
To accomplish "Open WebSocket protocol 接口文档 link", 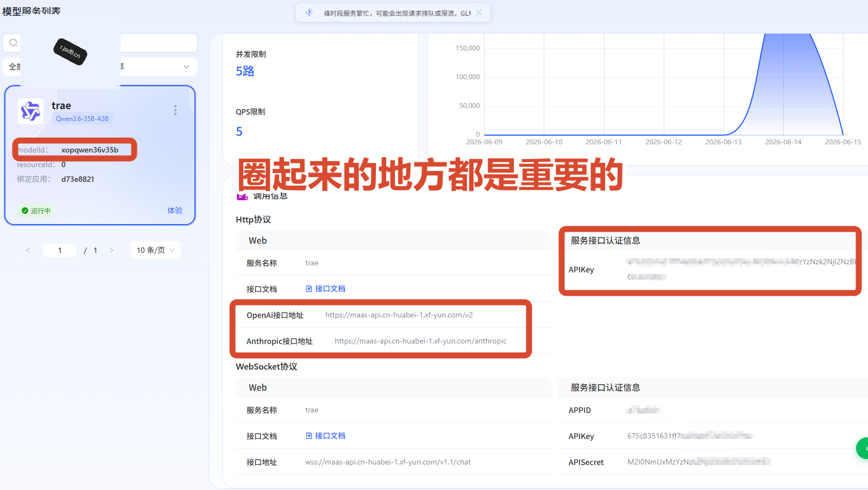I will [325, 436].
